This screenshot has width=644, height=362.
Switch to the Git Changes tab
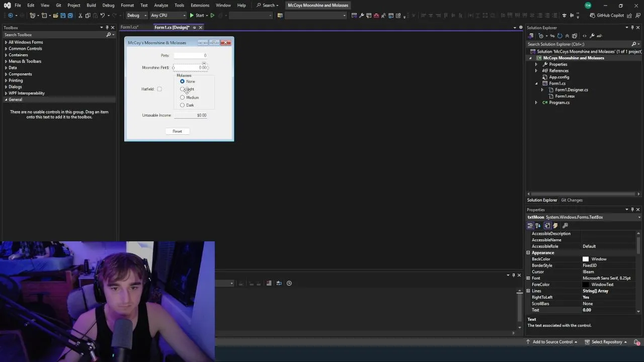pos(572,200)
